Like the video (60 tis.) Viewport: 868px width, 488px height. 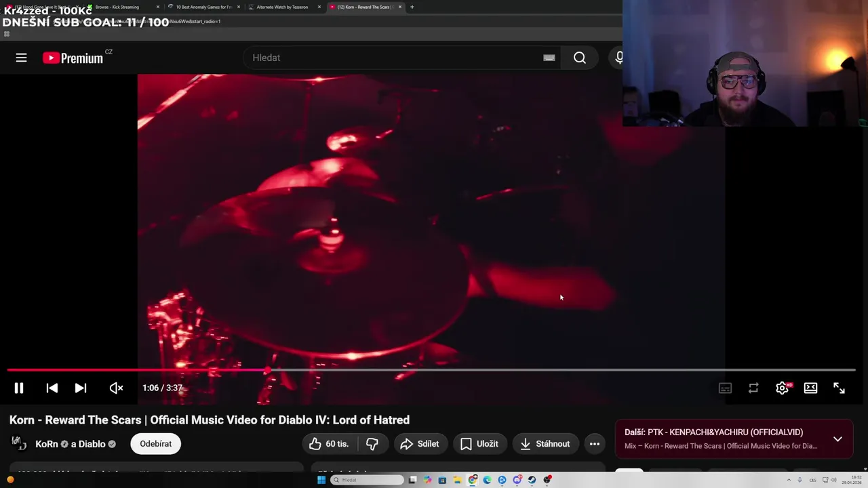329,444
